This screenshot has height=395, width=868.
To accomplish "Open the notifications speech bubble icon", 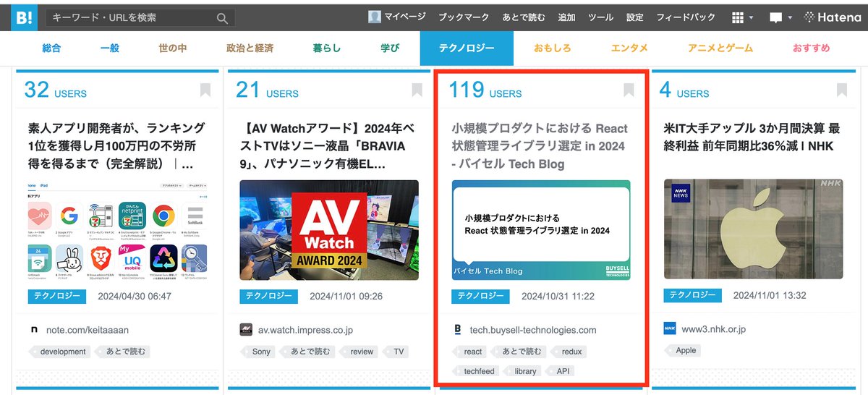I will click(x=776, y=18).
